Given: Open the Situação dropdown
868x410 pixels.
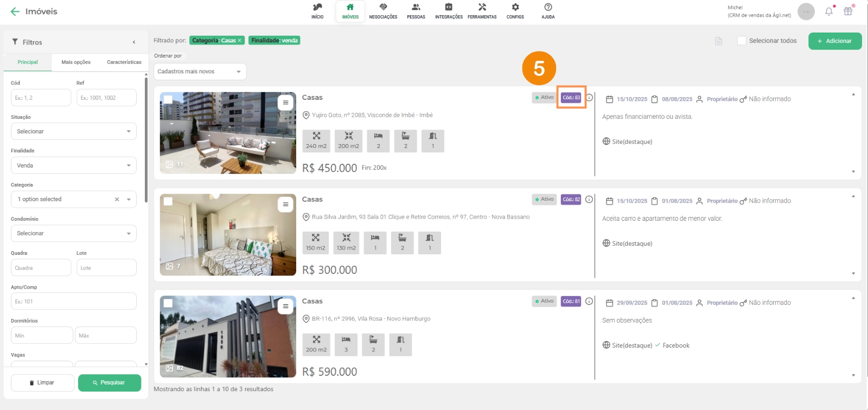Looking at the screenshot, I should [73, 131].
